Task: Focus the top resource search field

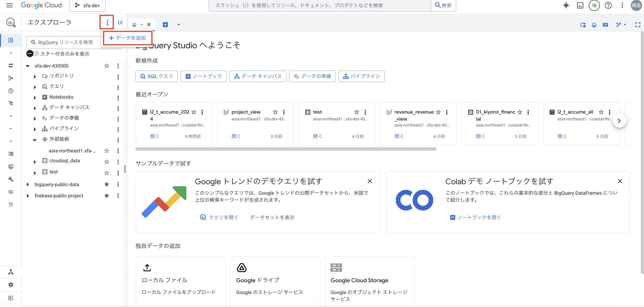Action: click(x=320, y=5)
